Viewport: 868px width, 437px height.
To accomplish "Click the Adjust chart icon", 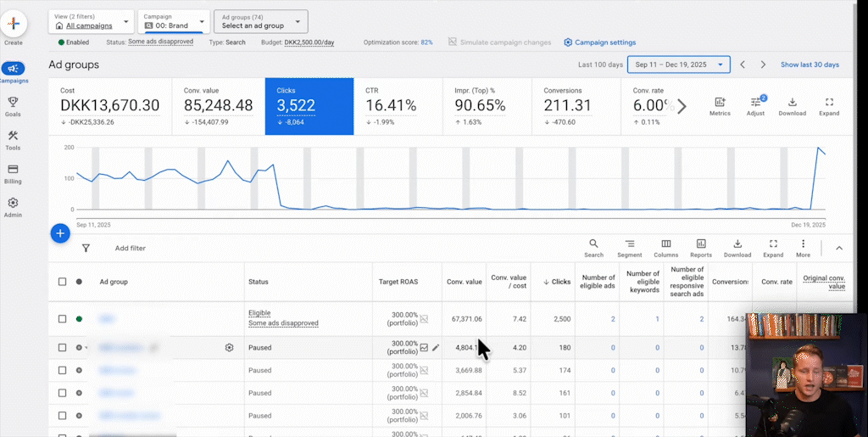I will click(x=755, y=106).
